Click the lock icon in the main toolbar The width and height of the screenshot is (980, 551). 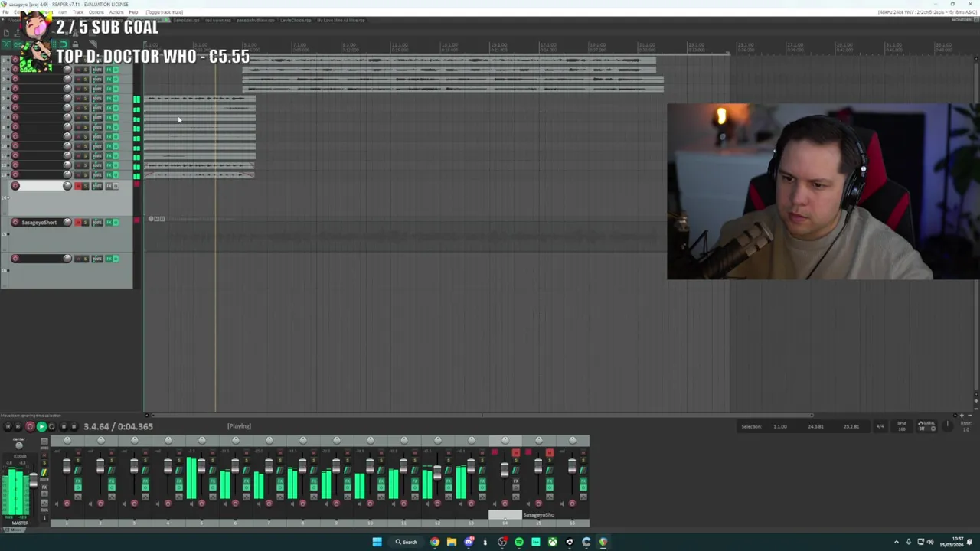tap(75, 44)
